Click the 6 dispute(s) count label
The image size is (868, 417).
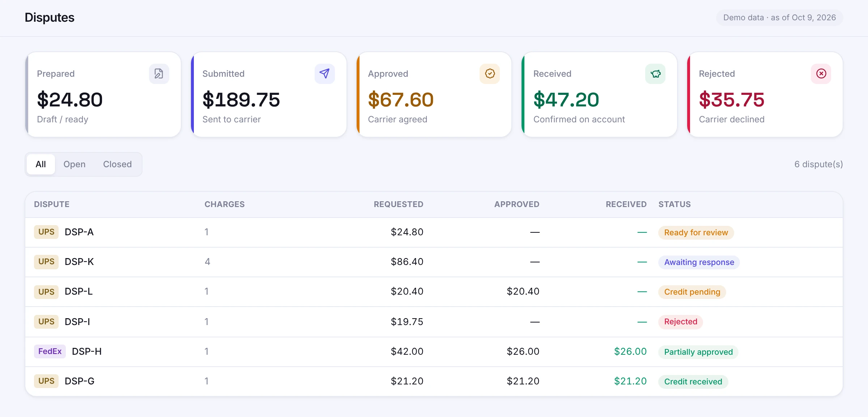click(x=818, y=164)
